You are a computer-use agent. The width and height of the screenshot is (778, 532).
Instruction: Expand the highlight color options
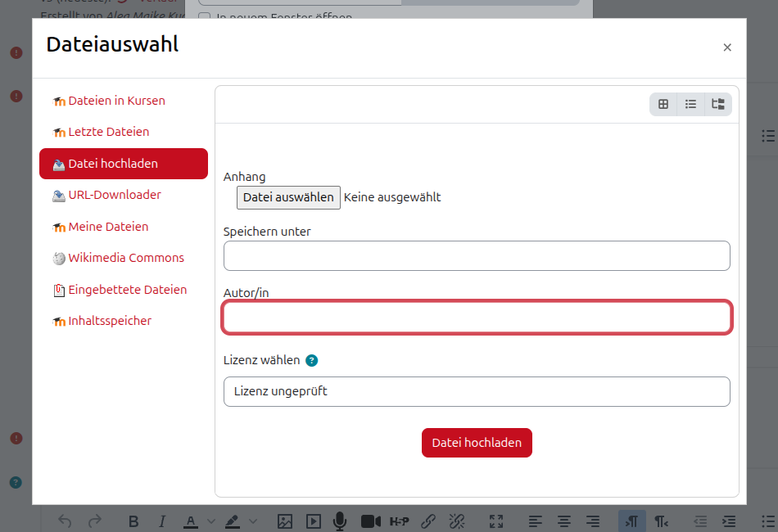(x=253, y=521)
